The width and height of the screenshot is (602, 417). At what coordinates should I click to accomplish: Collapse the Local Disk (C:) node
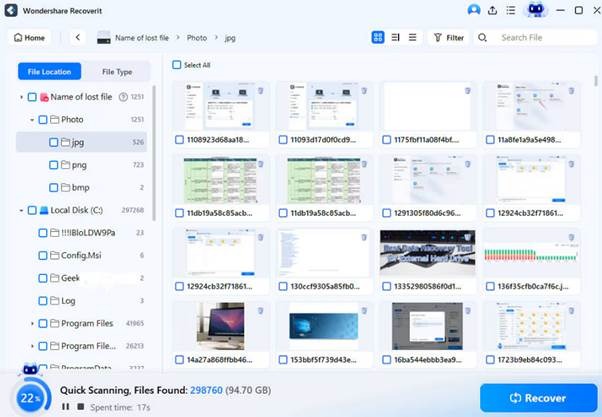click(22, 211)
